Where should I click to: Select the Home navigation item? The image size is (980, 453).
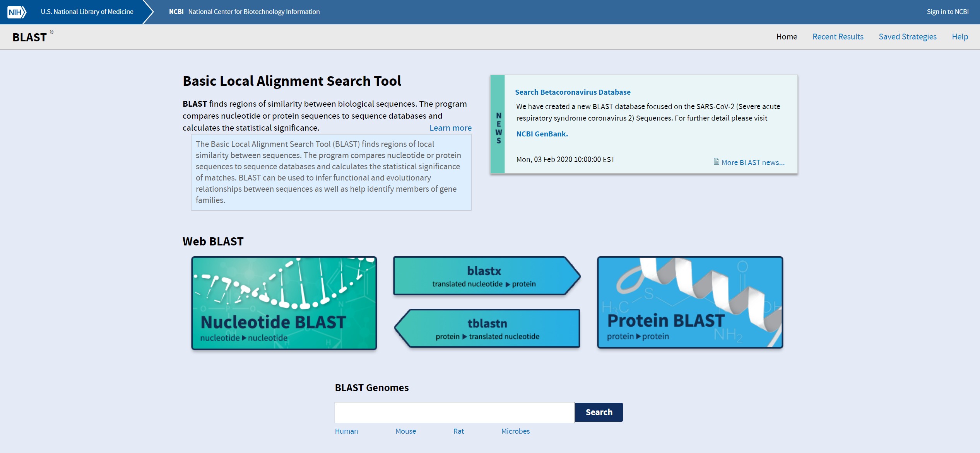[x=787, y=37]
